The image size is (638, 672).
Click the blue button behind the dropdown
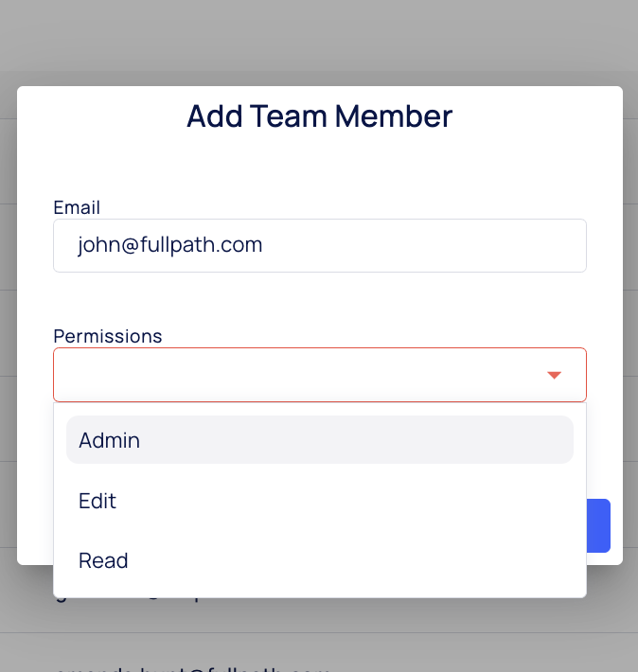point(599,525)
